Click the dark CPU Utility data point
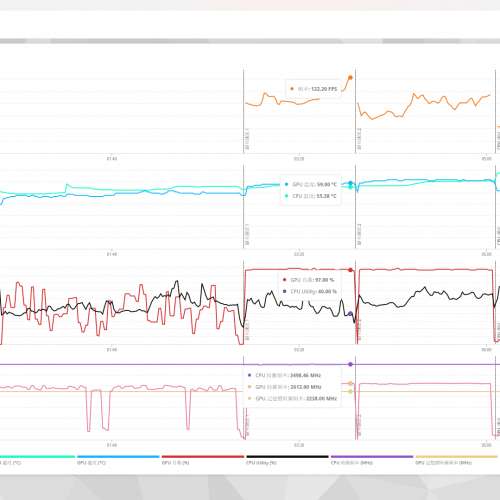The width and height of the screenshot is (500, 500). click(350, 314)
